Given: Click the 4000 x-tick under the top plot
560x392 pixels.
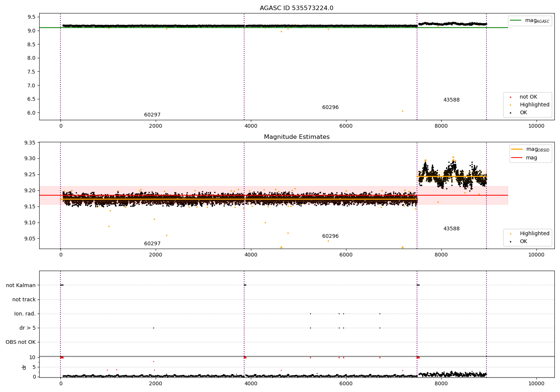Looking at the screenshot, I should (x=251, y=126).
